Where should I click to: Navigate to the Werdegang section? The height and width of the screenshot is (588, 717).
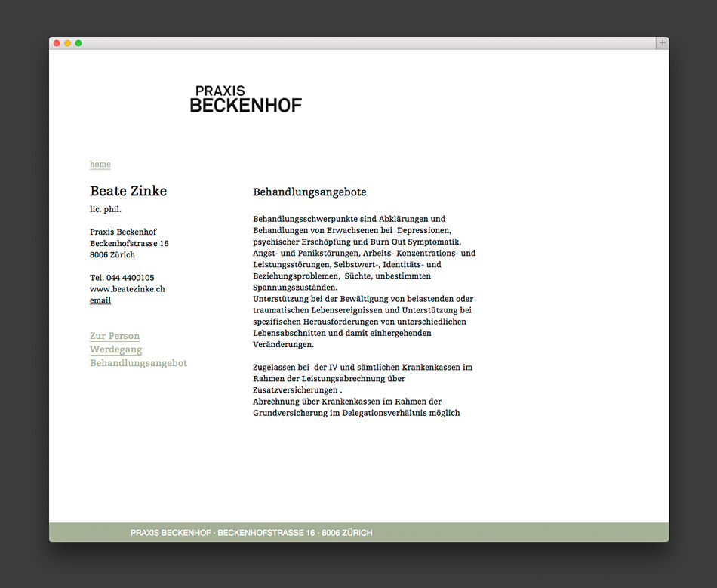[115, 349]
